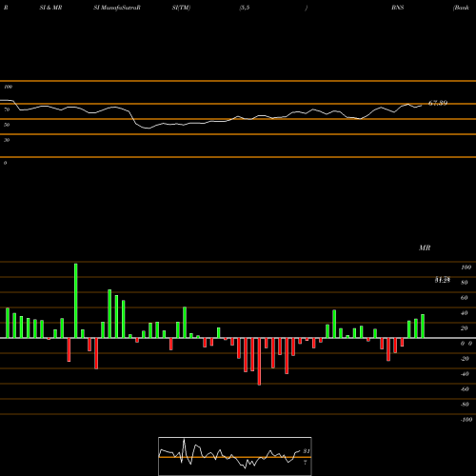Click the RSI value label 67.89

438,103
